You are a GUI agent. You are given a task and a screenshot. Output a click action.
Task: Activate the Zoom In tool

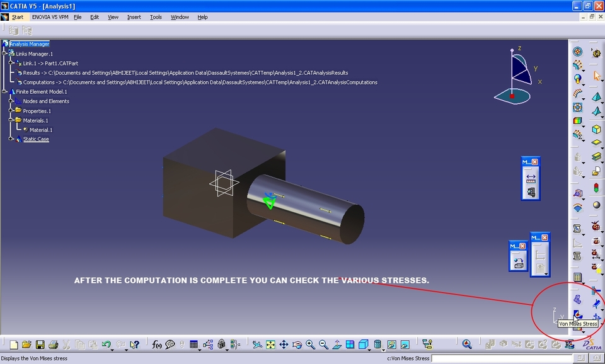[x=311, y=344]
